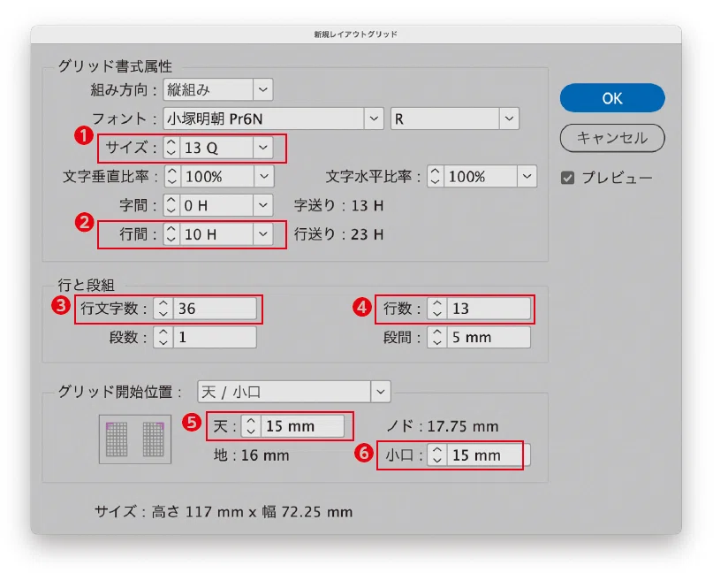Click the 行間 field showing 10 H
Viewport: 728px width, 573px height.
click(216, 234)
